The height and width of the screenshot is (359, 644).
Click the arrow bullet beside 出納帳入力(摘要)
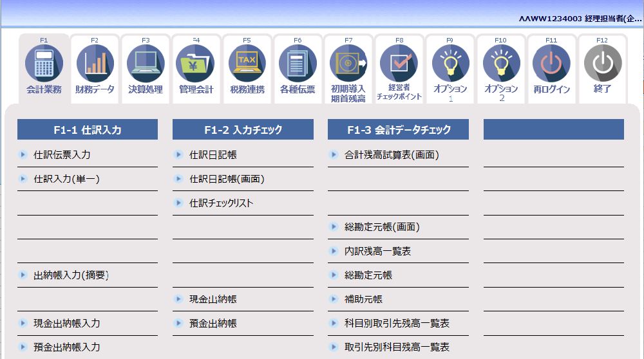click(x=23, y=275)
